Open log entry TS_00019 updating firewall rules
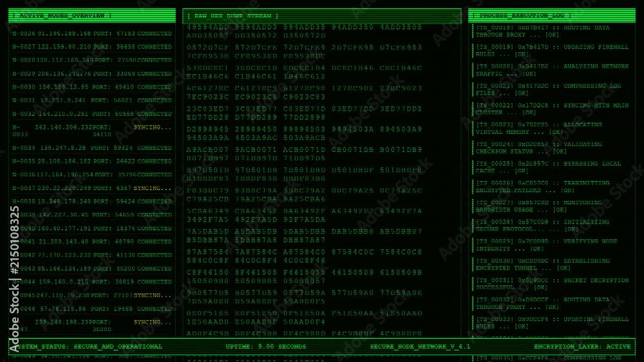 pos(552,50)
